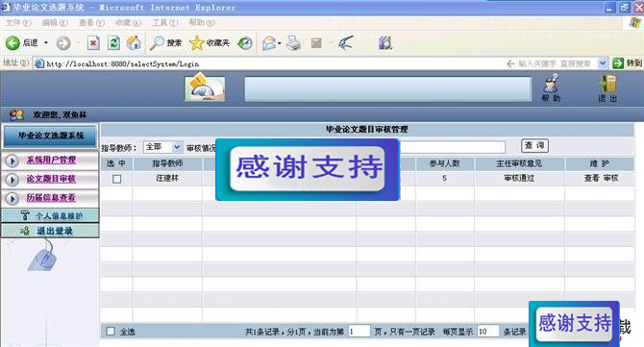Open Favorites star icon

pyautogui.click(x=197, y=42)
